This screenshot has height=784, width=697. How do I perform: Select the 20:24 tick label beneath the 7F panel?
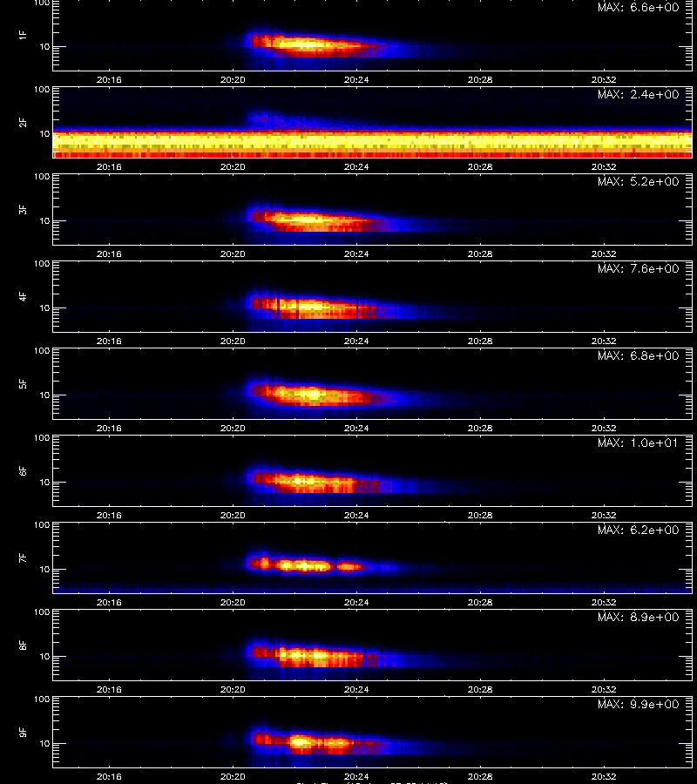[x=356, y=602]
